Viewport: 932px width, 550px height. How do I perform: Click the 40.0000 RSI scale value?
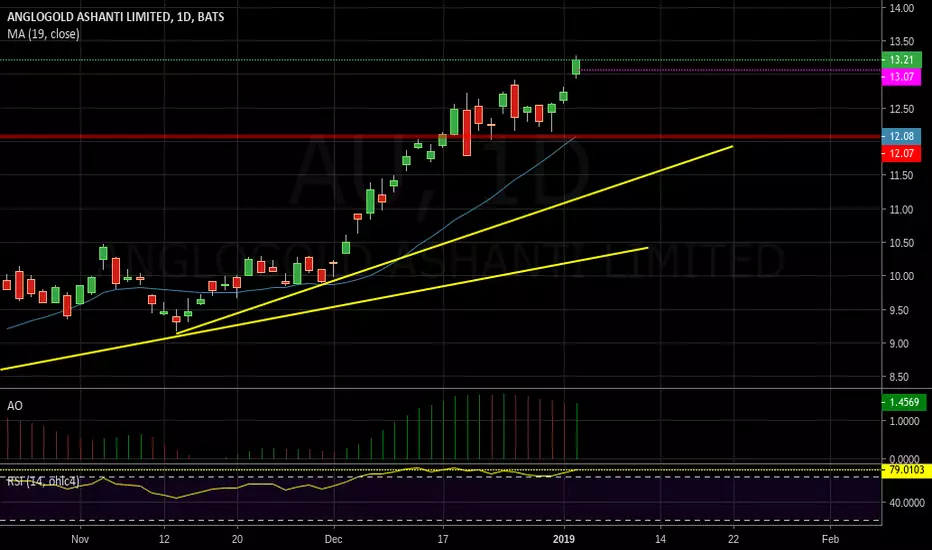point(906,502)
